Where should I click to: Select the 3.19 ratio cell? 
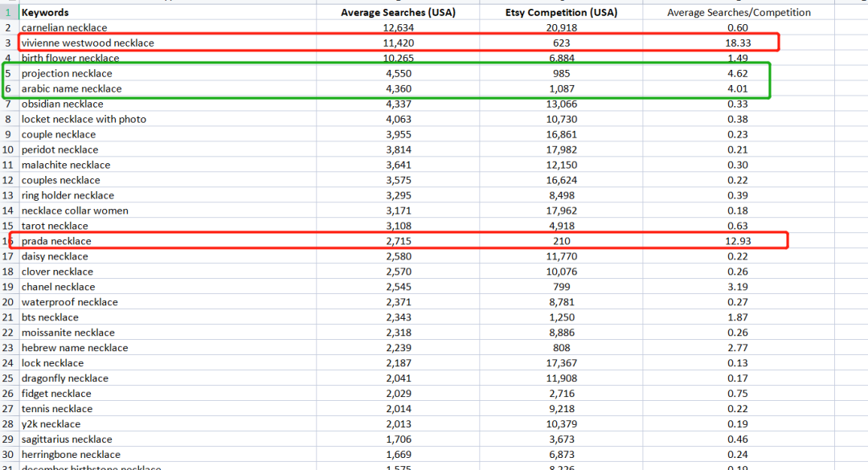[x=739, y=287]
